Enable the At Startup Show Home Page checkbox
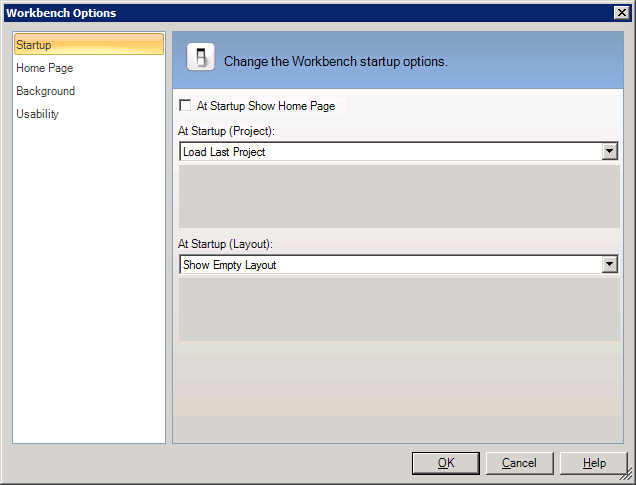Viewport: 636px width, 485px height. tap(185, 106)
